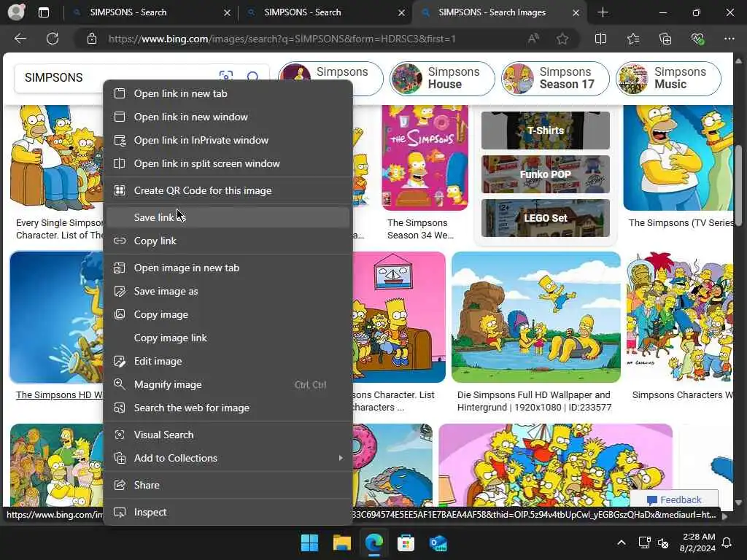This screenshot has width=747, height=560.
Task: Select Share from context menu
Action: (x=228, y=485)
